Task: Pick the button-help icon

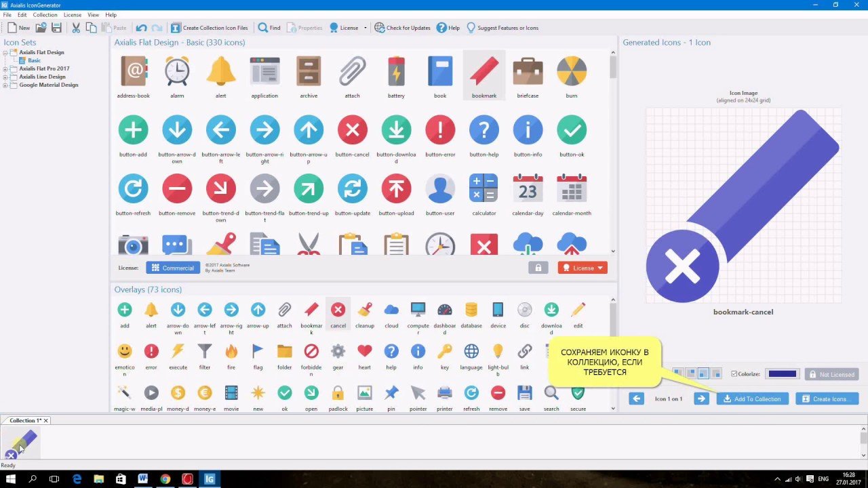Action: pyautogui.click(x=484, y=129)
